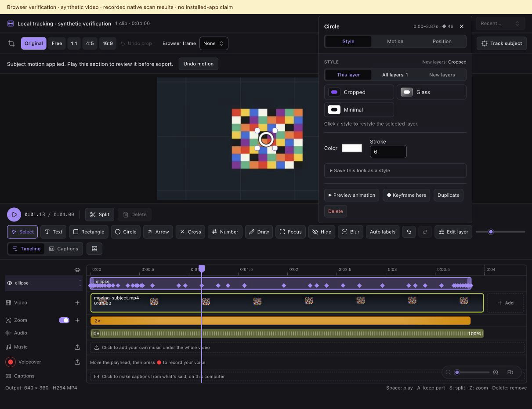The image size is (532, 409).
Task: Zoom out the timeline with magnifier minus
Action: [x=448, y=373]
